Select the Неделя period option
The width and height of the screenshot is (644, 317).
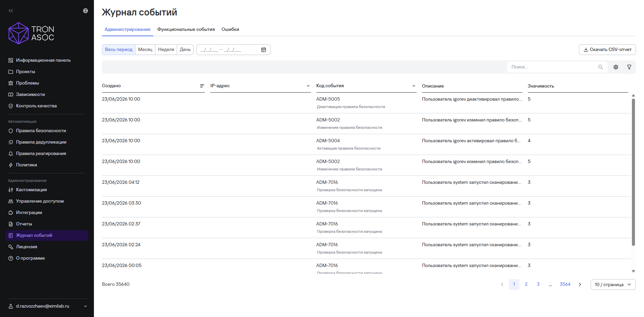coord(166,50)
